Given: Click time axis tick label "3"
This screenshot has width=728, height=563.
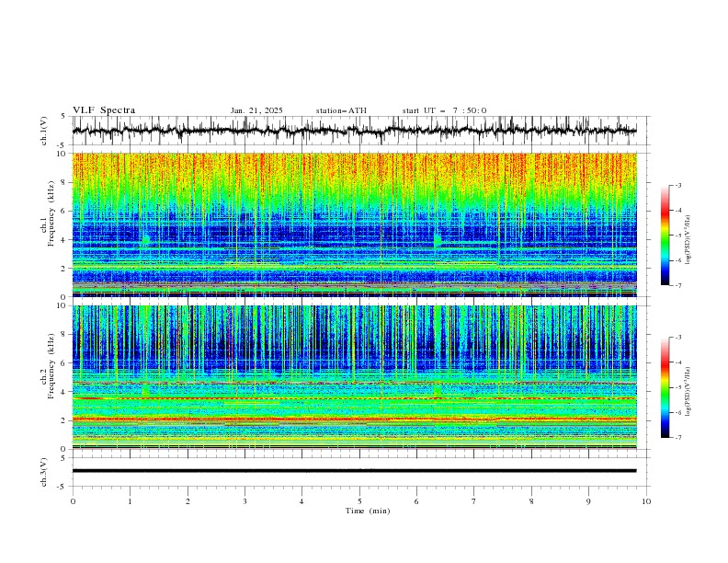Looking at the screenshot, I should pos(245,501).
